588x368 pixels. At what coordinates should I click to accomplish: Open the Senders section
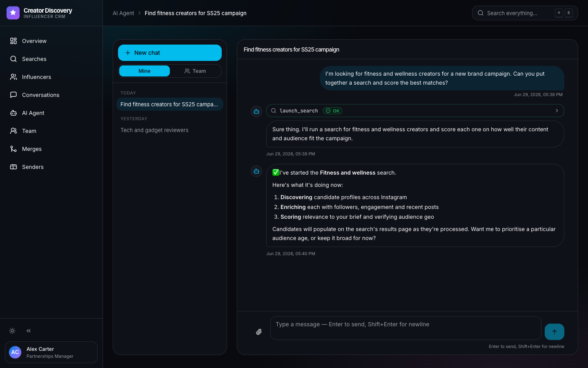pos(51,167)
